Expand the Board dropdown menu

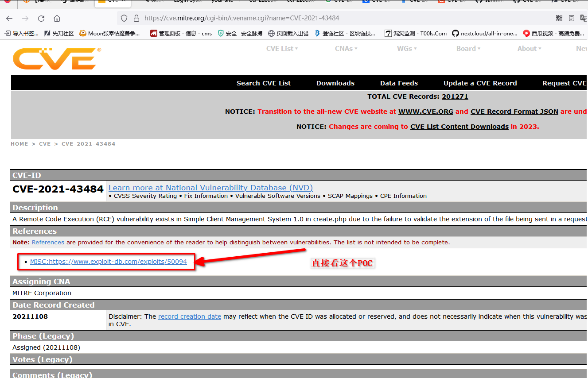pyautogui.click(x=468, y=49)
